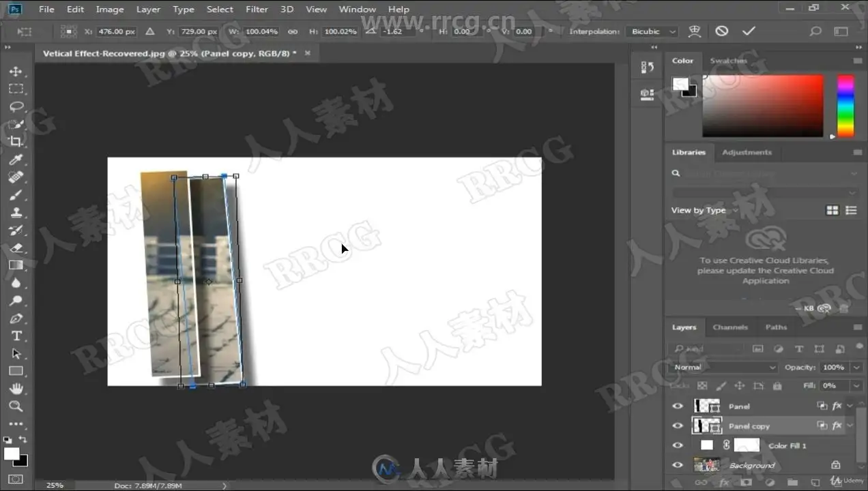Select the History Brush tool
The height and width of the screenshot is (491, 868).
16,230
